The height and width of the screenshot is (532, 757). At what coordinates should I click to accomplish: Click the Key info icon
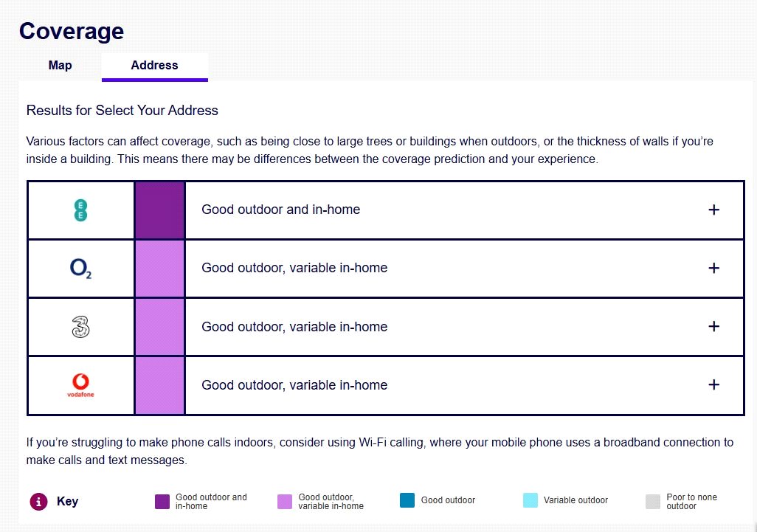pos(38,502)
